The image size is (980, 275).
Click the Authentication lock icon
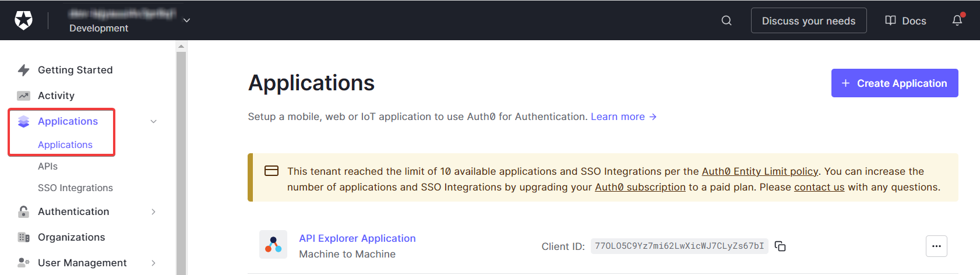click(23, 211)
